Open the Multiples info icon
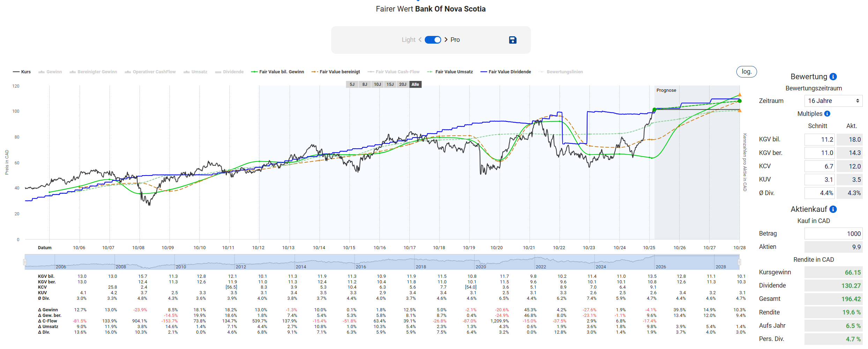868x349 pixels. coord(827,114)
